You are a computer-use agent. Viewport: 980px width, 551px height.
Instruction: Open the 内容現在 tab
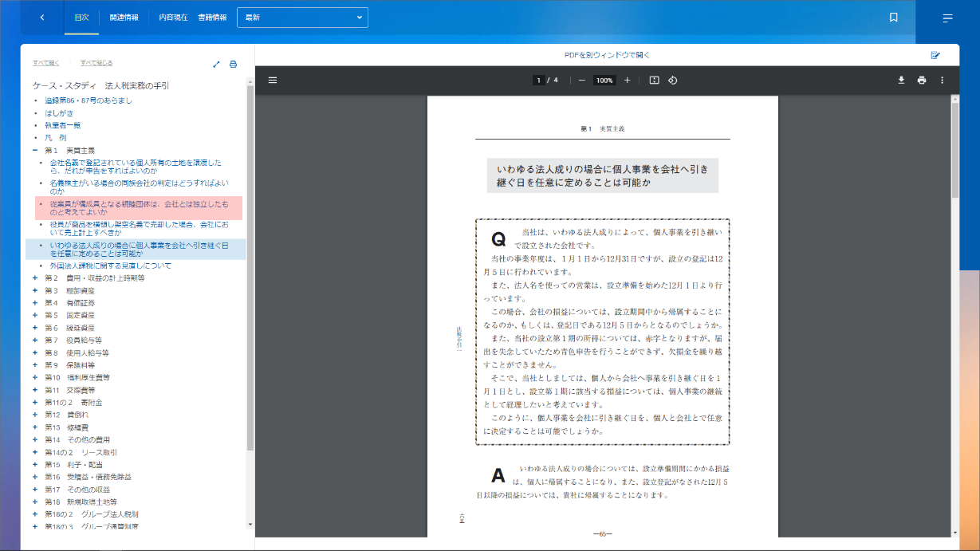coord(173,18)
